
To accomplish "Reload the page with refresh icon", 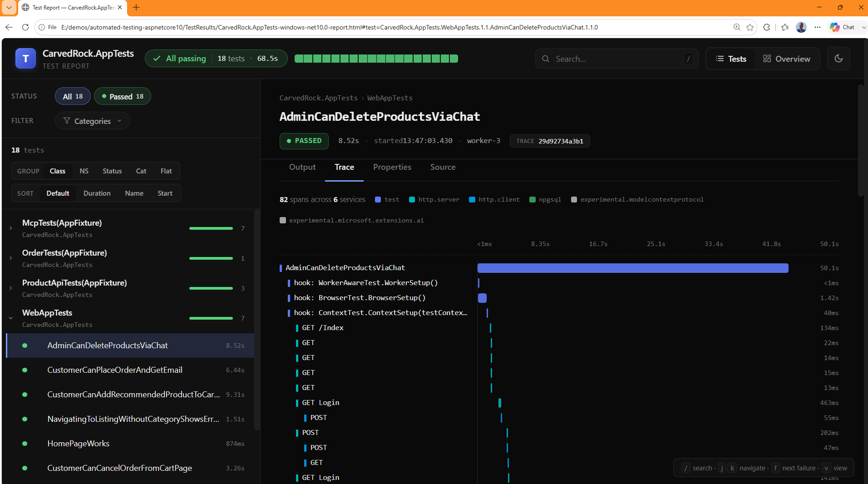I will coord(25,27).
